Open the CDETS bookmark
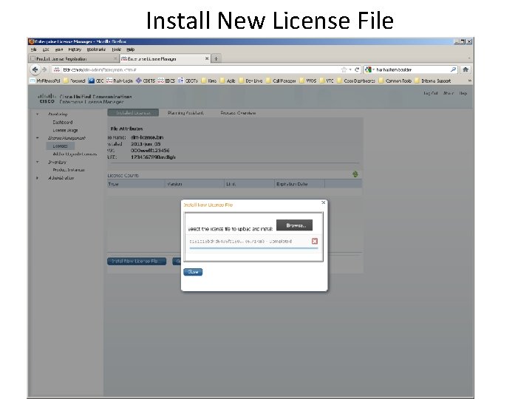 pos(146,81)
